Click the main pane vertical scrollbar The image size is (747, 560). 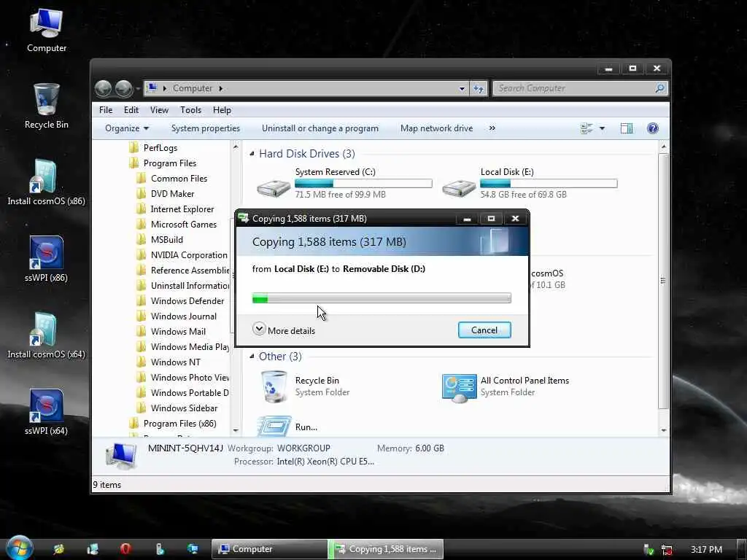664,281
